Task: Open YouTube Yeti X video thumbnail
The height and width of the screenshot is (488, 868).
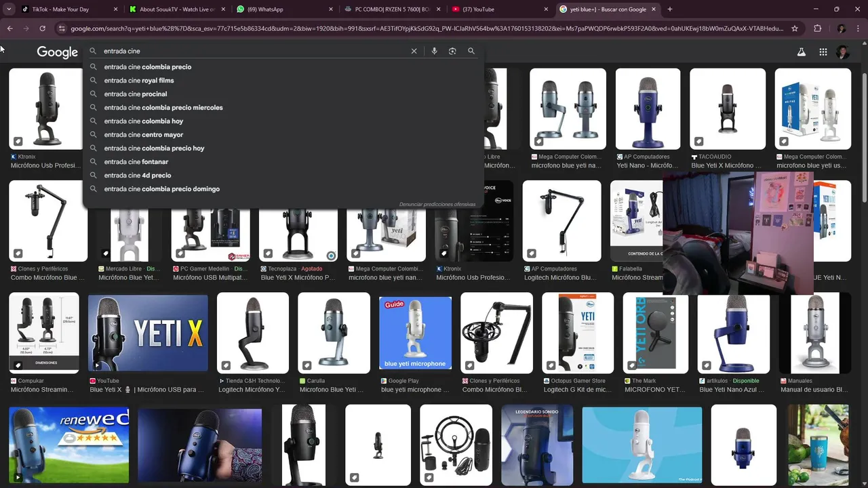Action: [x=148, y=333]
